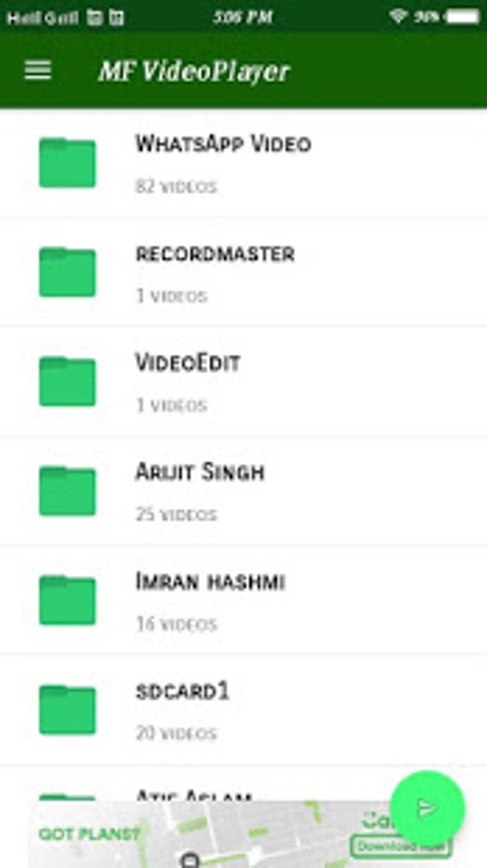Open the hamburger navigation menu
Screen dimensions: 487x868
[38, 70]
